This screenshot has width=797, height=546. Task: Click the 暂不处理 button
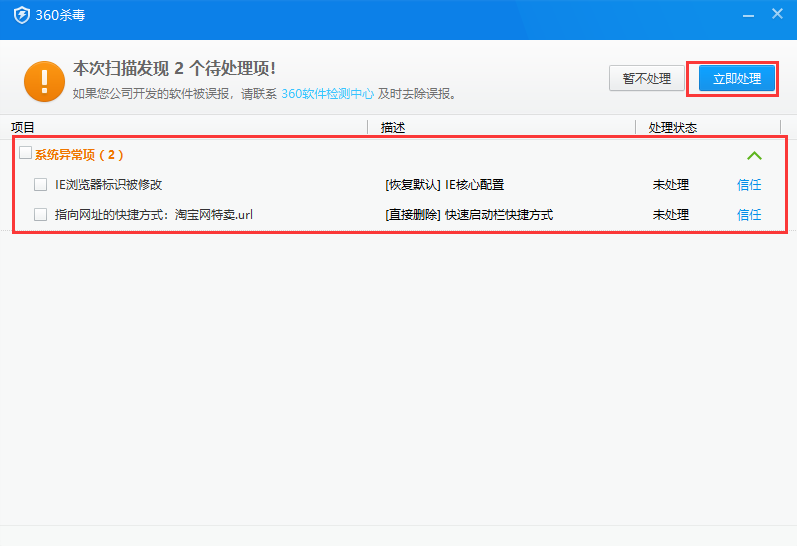click(x=647, y=78)
